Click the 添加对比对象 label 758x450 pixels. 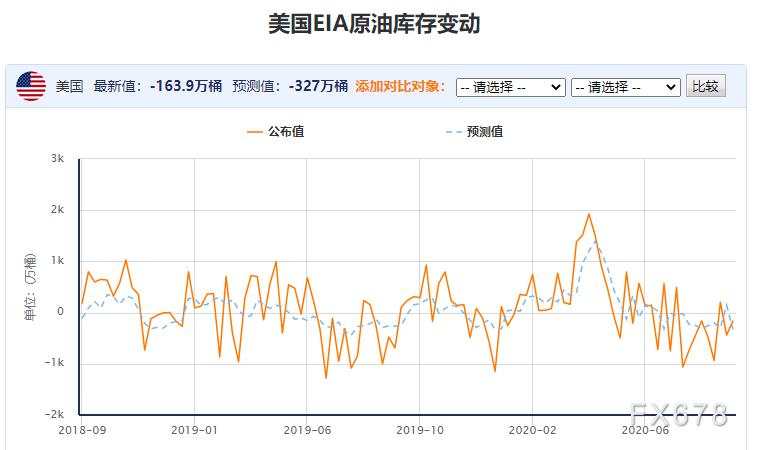click(x=400, y=86)
